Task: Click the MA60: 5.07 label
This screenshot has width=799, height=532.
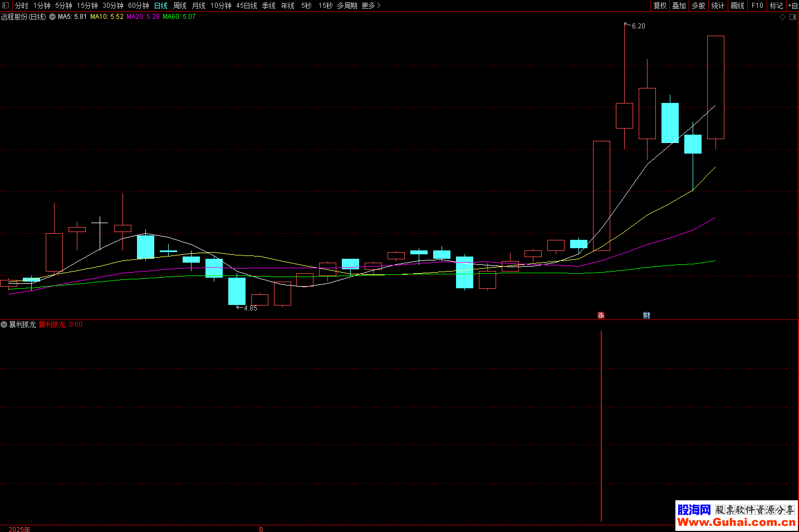Action: click(x=179, y=17)
